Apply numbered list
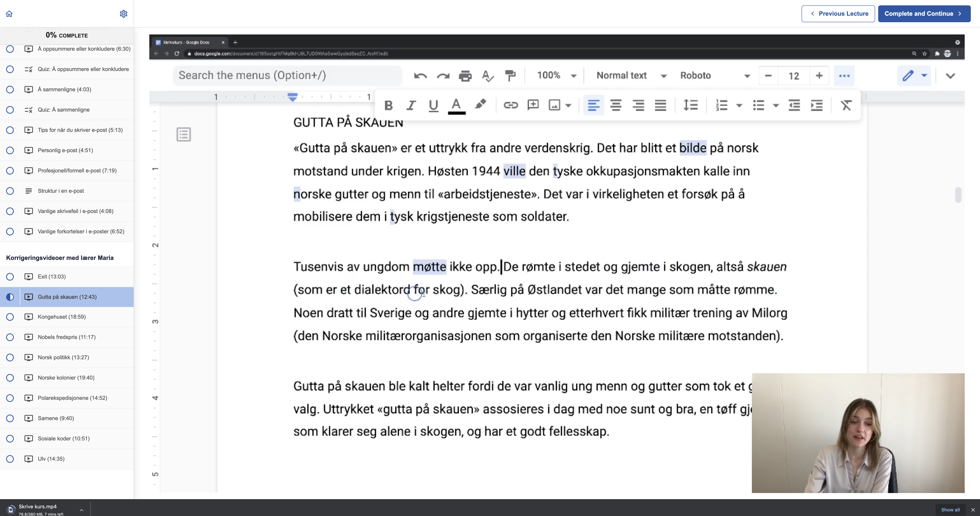The height and width of the screenshot is (516, 980). coord(721,105)
